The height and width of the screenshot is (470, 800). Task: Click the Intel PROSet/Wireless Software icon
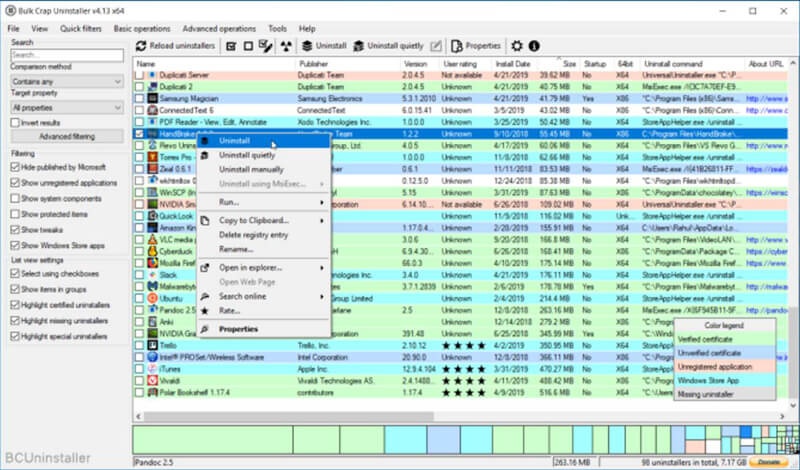(x=152, y=357)
